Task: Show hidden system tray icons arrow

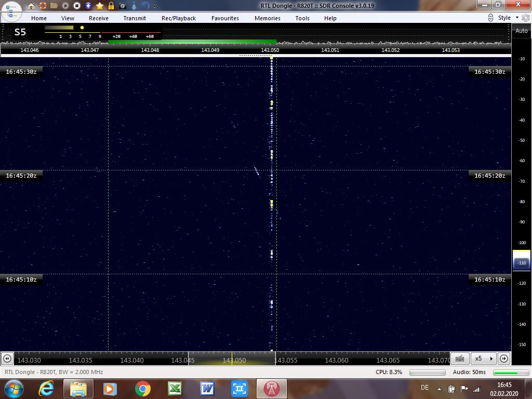Action: [x=440, y=389]
